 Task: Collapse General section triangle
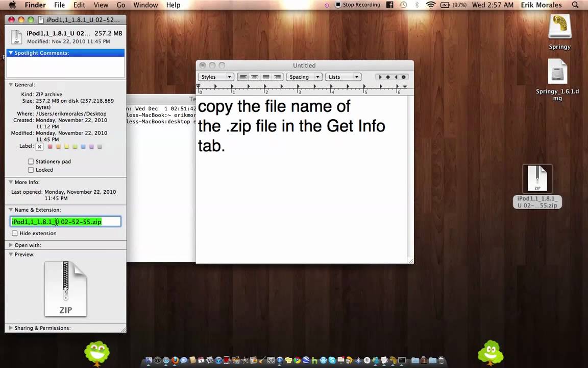11,84
